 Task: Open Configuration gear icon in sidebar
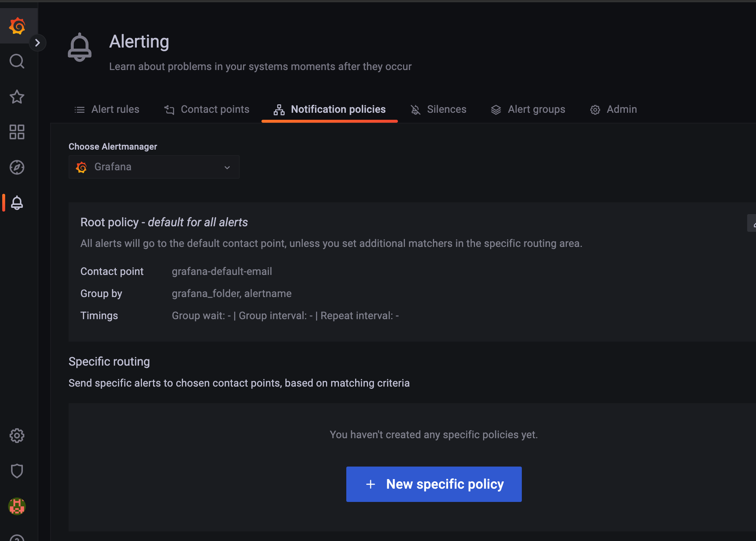(x=17, y=436)
